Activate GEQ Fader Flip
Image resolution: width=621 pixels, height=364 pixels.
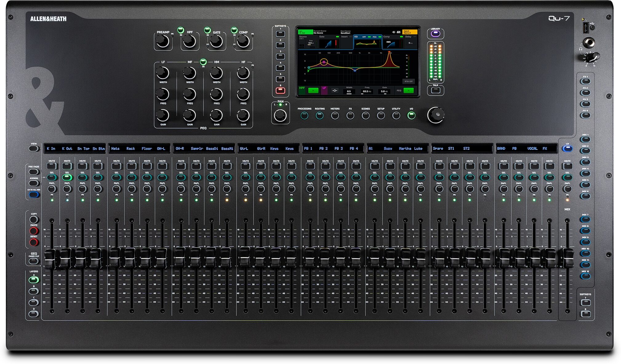pyautogui.click(x=34, y=261)
